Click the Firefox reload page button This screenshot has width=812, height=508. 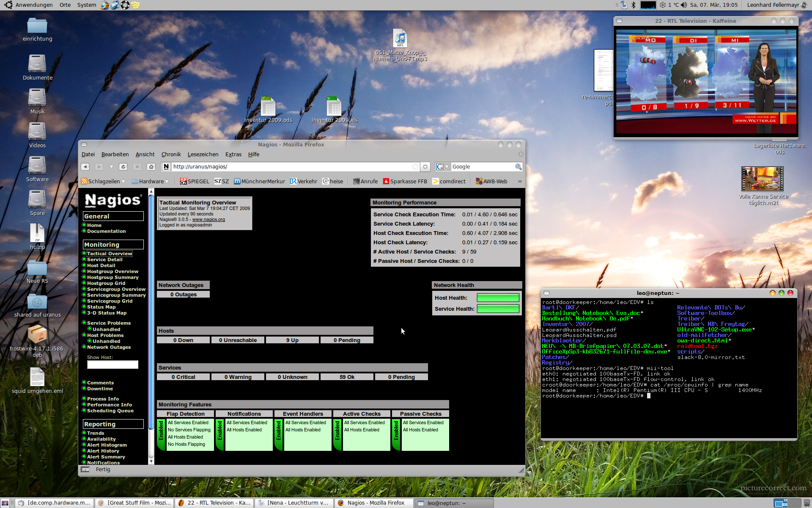pyautogui.click(x=123, y=167)
